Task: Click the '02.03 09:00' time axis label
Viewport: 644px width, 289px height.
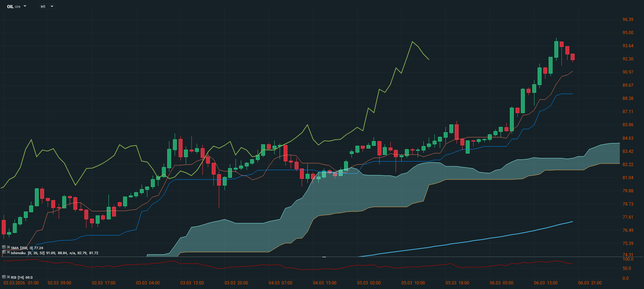Action: [x=59, y=283]
